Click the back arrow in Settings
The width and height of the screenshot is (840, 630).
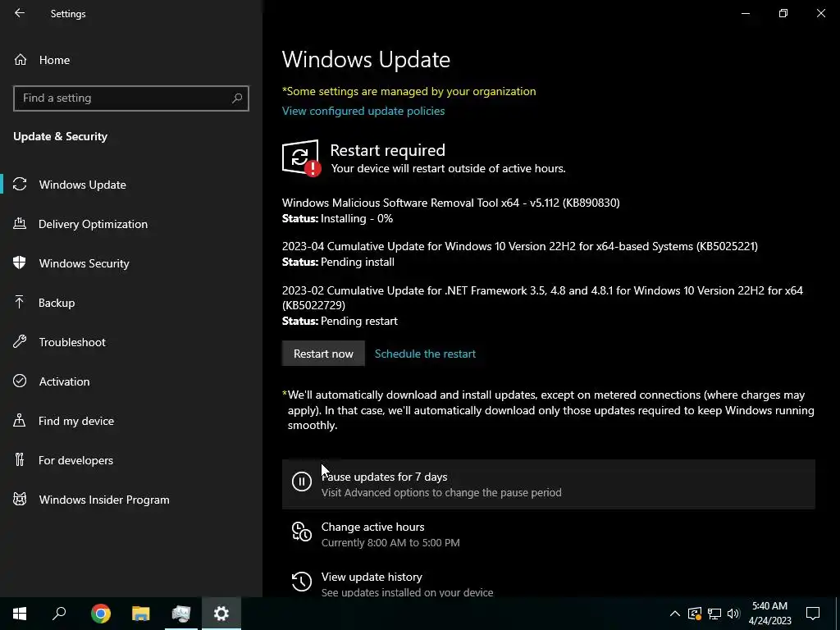click(20, 13)
